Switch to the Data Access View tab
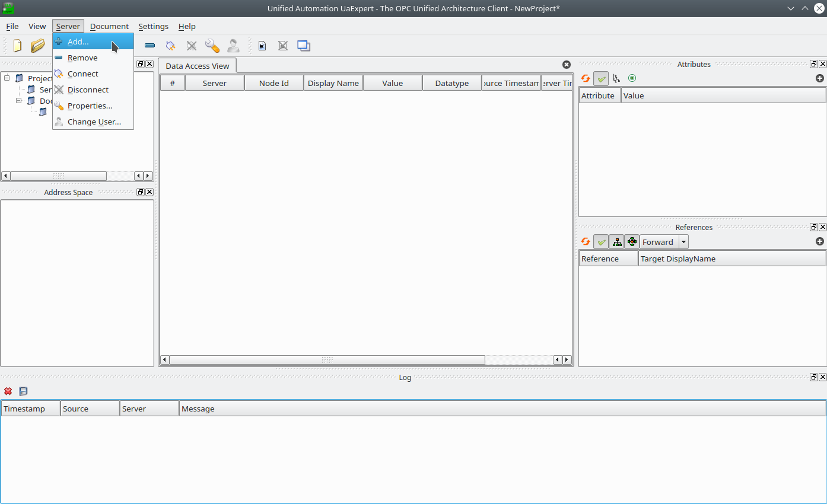 click(x=197, y=66)
